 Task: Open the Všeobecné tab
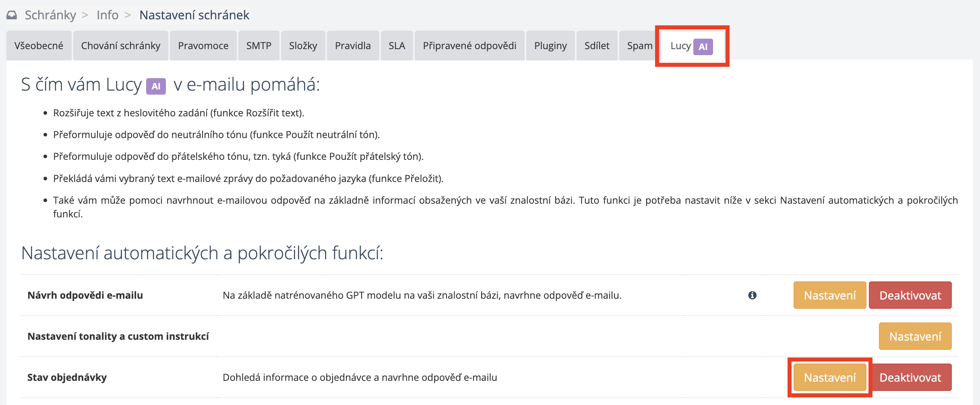39,46
